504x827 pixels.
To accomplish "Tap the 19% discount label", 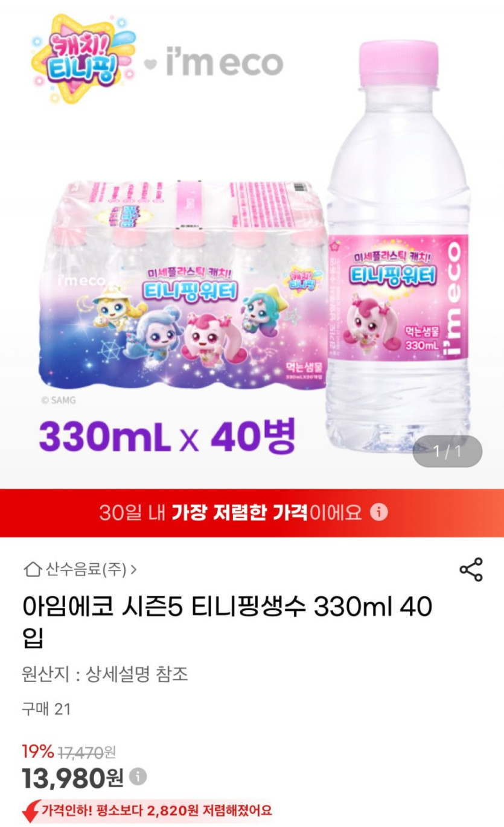I will 38,752.
